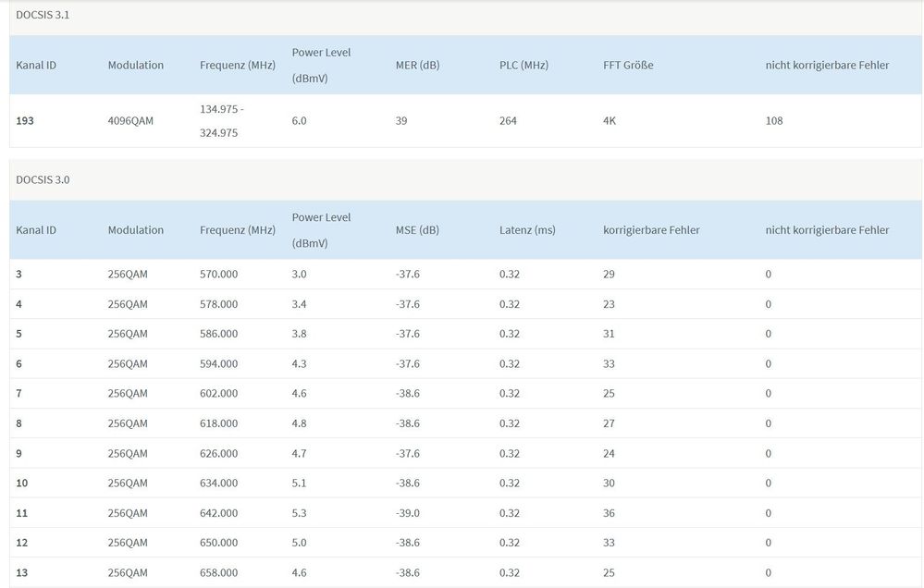Screen dimensions: 924x588
Task: Click the PLC (MHz) column header
Action: click(524, 65)
